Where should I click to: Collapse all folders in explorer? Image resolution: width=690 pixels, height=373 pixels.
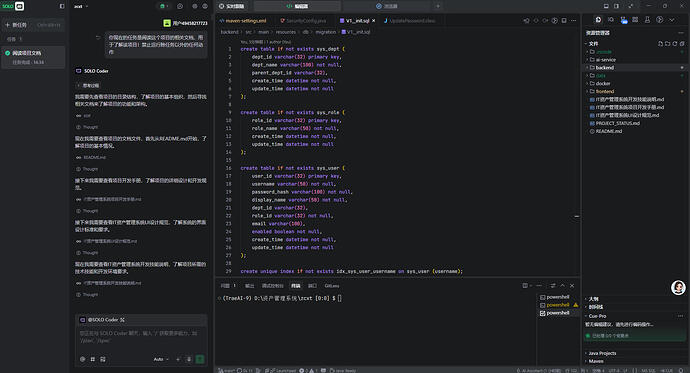pos(682,44)
